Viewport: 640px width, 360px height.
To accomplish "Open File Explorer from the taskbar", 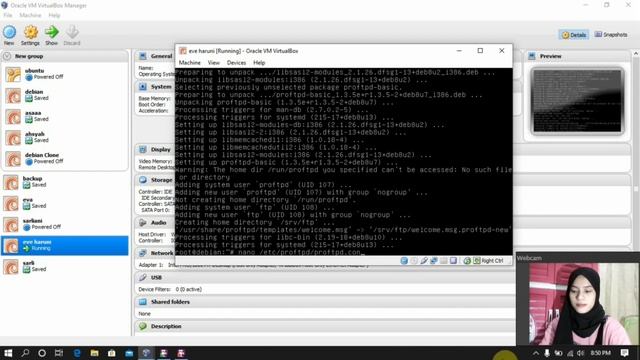I will click(x=94, y=353).
